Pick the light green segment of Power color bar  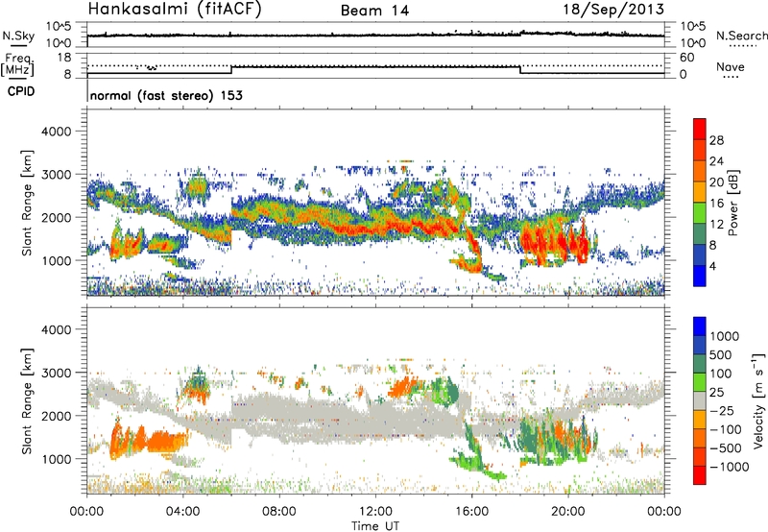[x=700, y=213]
